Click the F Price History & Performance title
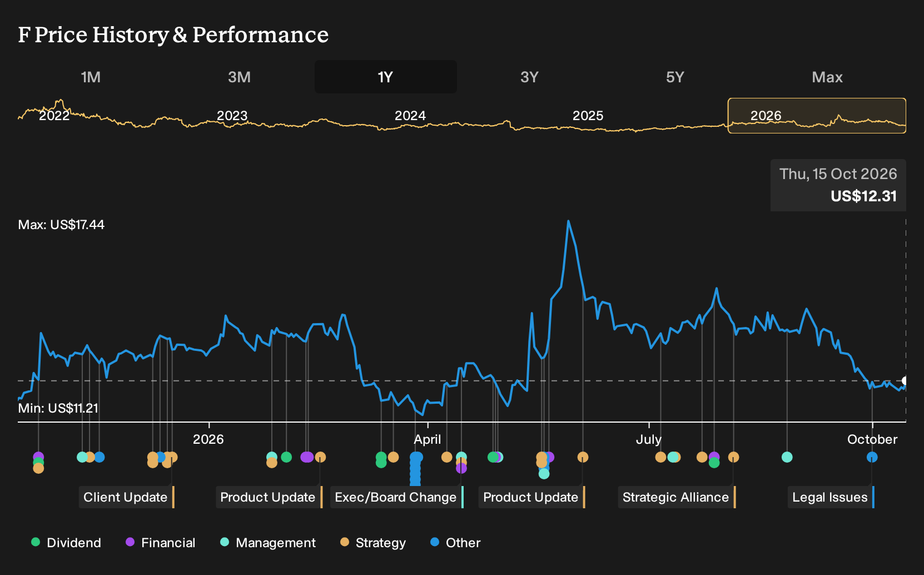Viewport: 924px width, 575px height. point(173,35)
